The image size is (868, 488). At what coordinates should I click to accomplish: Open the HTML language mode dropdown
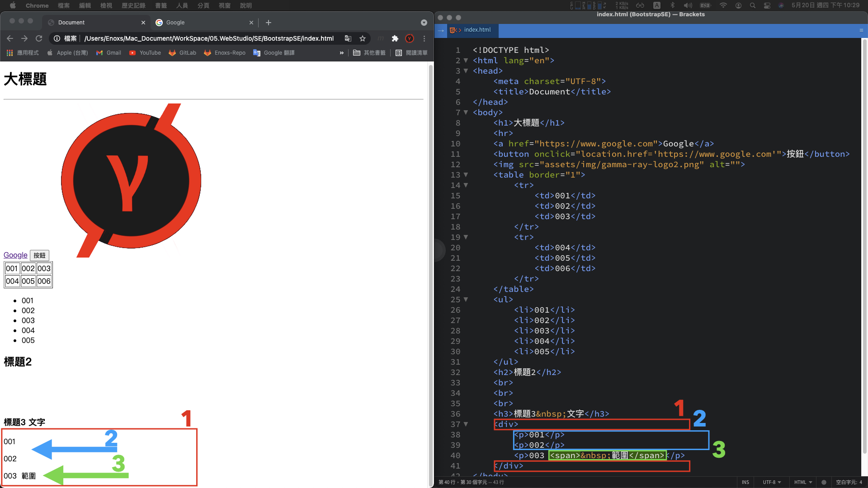[x=803, y=482]
